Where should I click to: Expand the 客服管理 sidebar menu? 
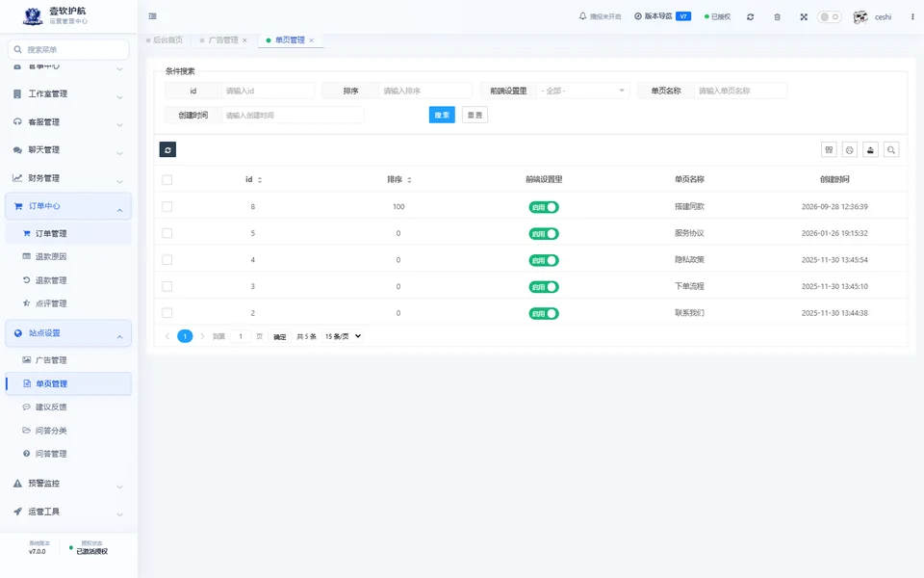[x=68, y=122]
